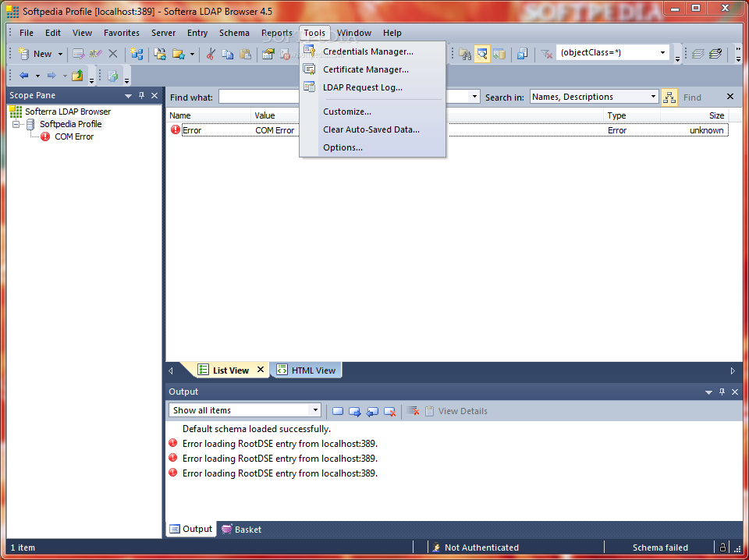Open LDAP Request Log menu entry

coord(373,87)
